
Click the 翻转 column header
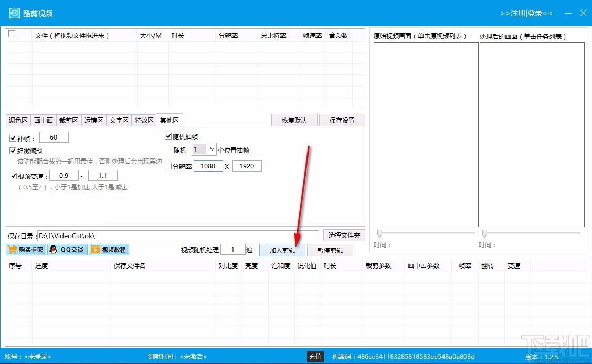pos(491,265)
